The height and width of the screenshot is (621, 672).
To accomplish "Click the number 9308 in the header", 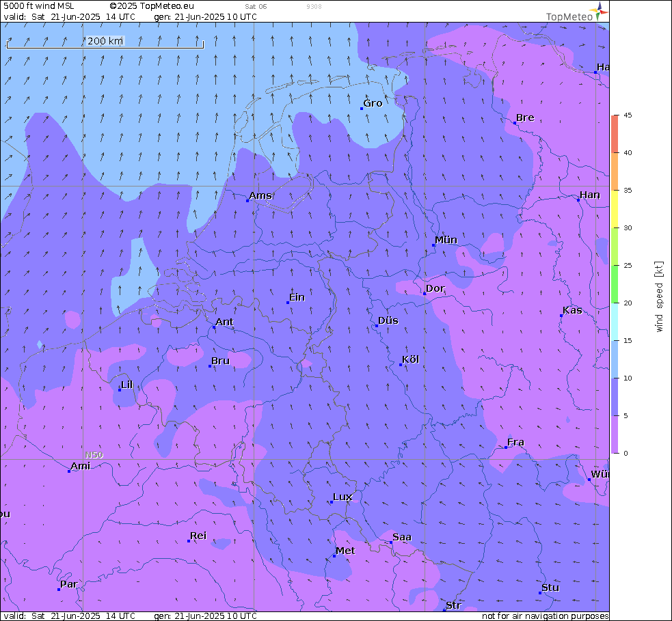I will pyautogui.click(x=314, y=6).
